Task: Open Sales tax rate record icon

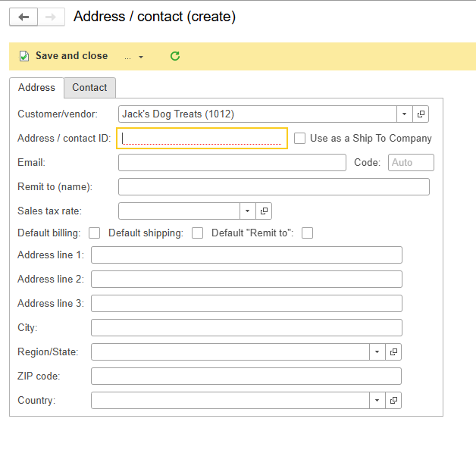Action: pyautogui.click(x=264, y=211)
